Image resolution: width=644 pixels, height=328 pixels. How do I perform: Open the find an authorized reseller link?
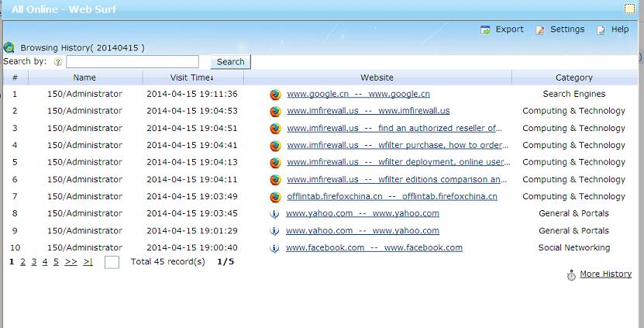pyautogui.click(x=394, y=128)
